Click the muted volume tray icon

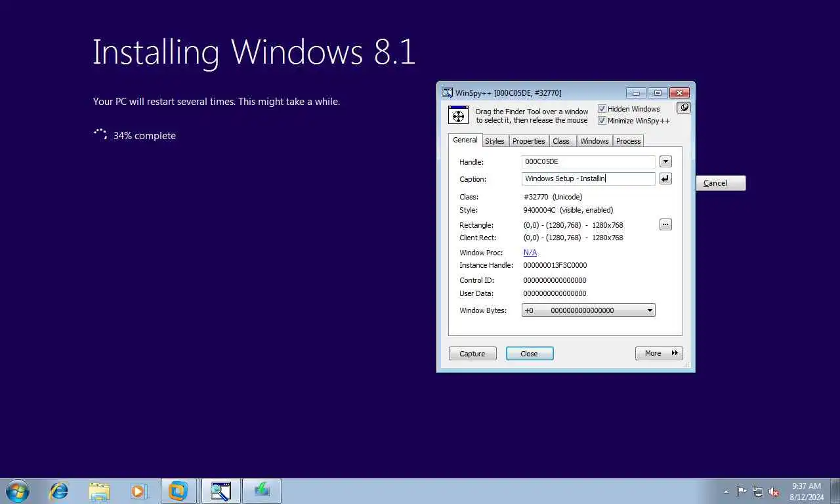click(x=774, y=492)
